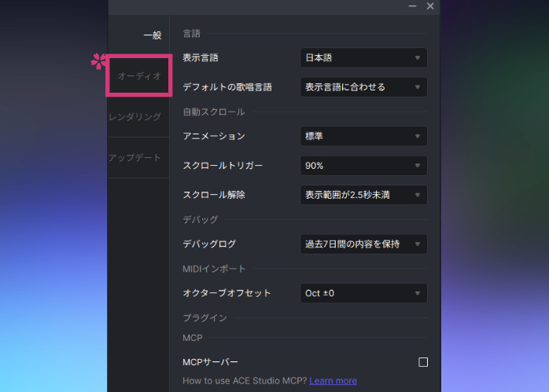The image size is (549, 392).
Task: Open the デフォルトの歌唱言語 dropdown
Action: point(363,87)
